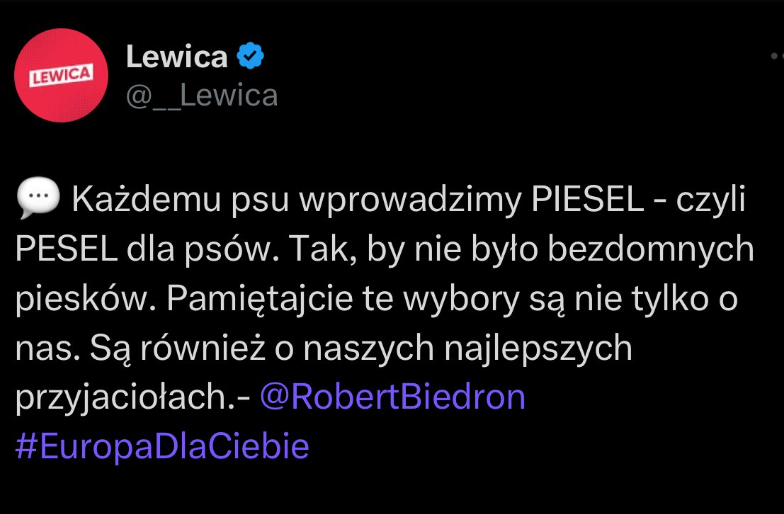Click the blue verified badge
784x514 pixels.
[250, 57]
